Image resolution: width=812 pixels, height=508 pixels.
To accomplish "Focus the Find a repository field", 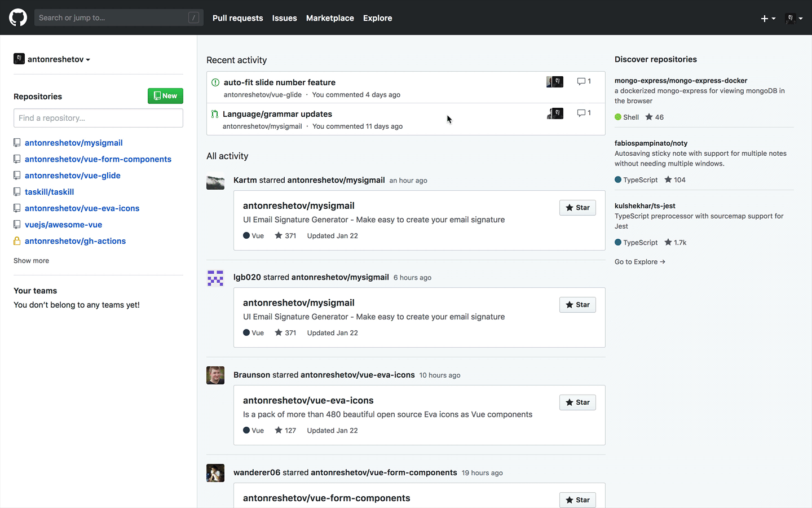I will [x=98, y=118].
